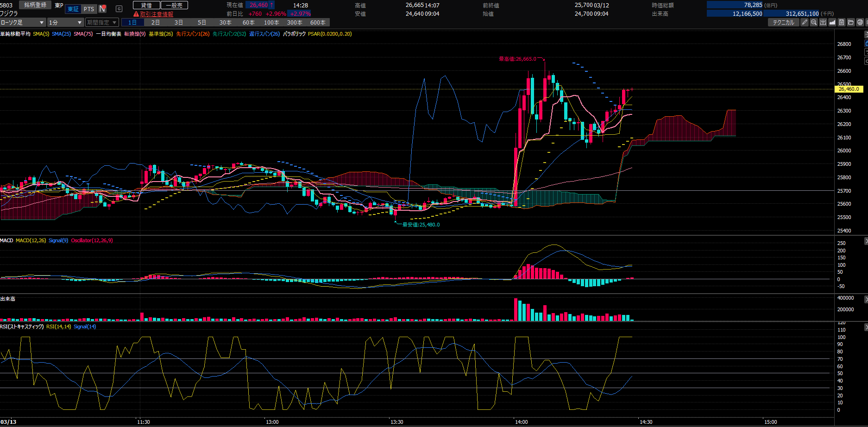Image resolution: width=868 pixels, height=427 pixels.
Task: Open the red-dotted N news icon
Action: pyautogui.click(x=103, y=9)
